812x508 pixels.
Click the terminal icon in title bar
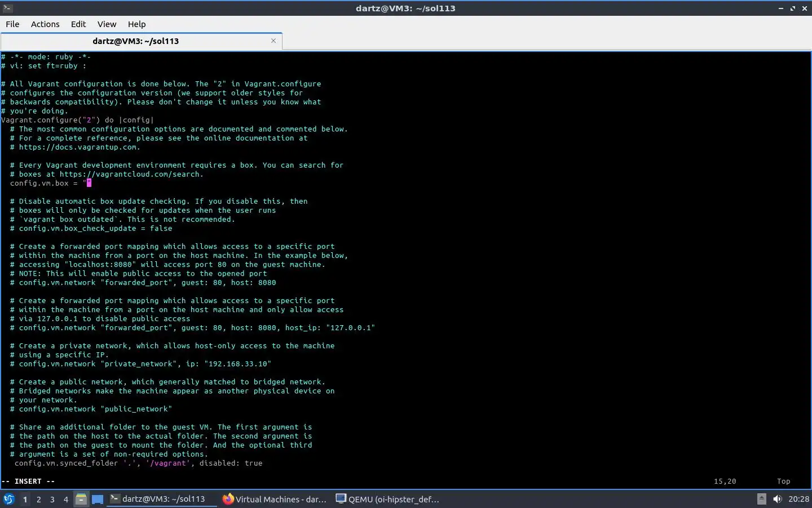[x=7, y=8]
